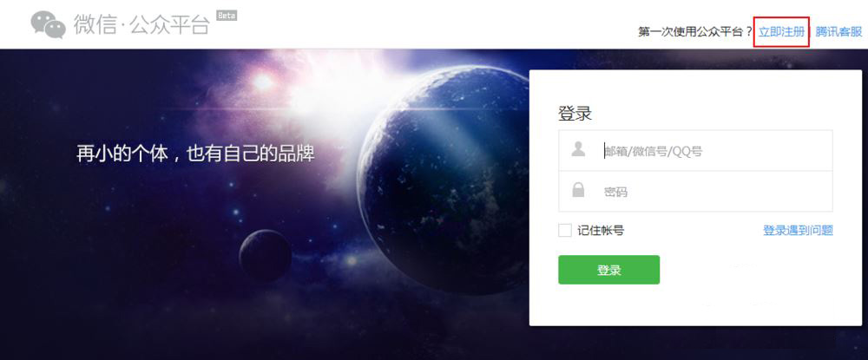Screen dimensions: 868x360
Task: Focus the 密码 password field
Action: 695,192
